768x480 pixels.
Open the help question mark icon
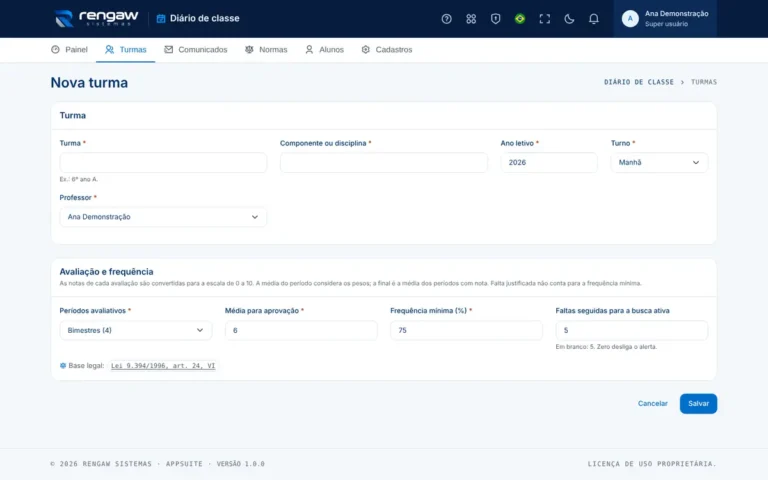(446, 19)
